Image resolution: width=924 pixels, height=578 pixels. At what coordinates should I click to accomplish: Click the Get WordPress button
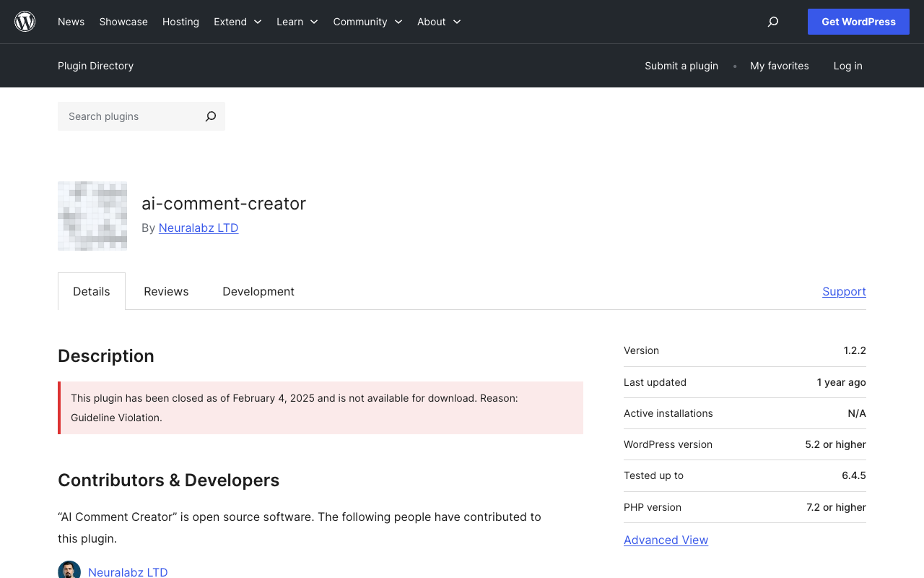858,22
